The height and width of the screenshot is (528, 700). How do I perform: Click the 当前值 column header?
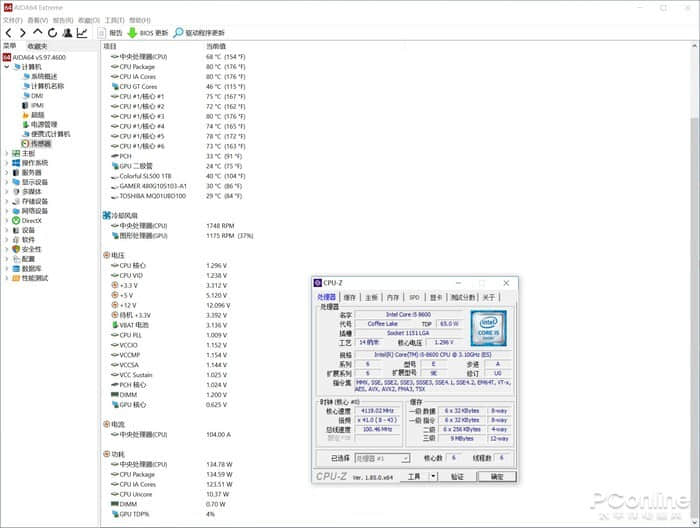pyautogui.click(x=216, y=46)
